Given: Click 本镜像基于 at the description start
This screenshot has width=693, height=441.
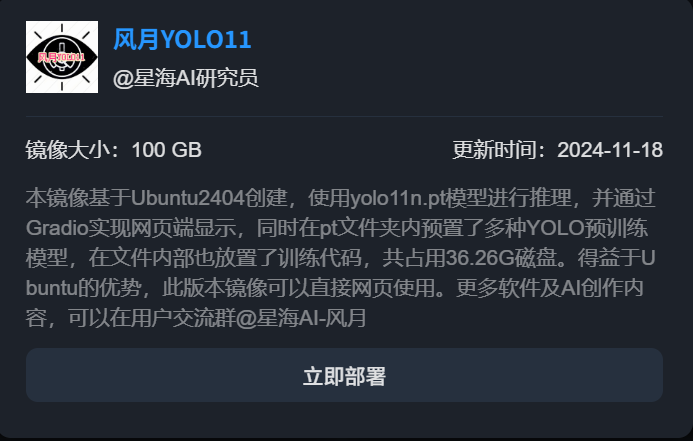Looking at the screenshot, I should (78, 198).
